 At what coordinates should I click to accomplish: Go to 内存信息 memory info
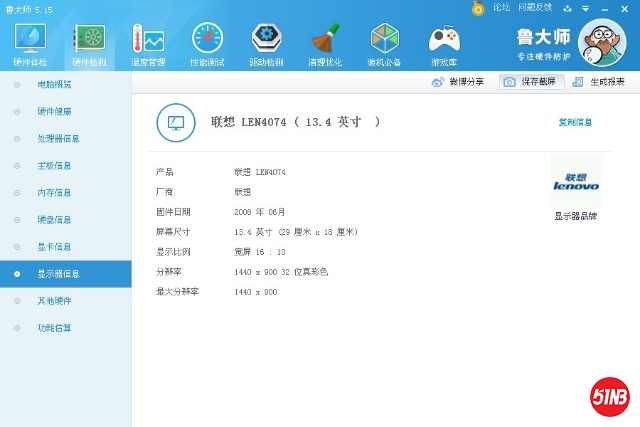coord(54,192)
